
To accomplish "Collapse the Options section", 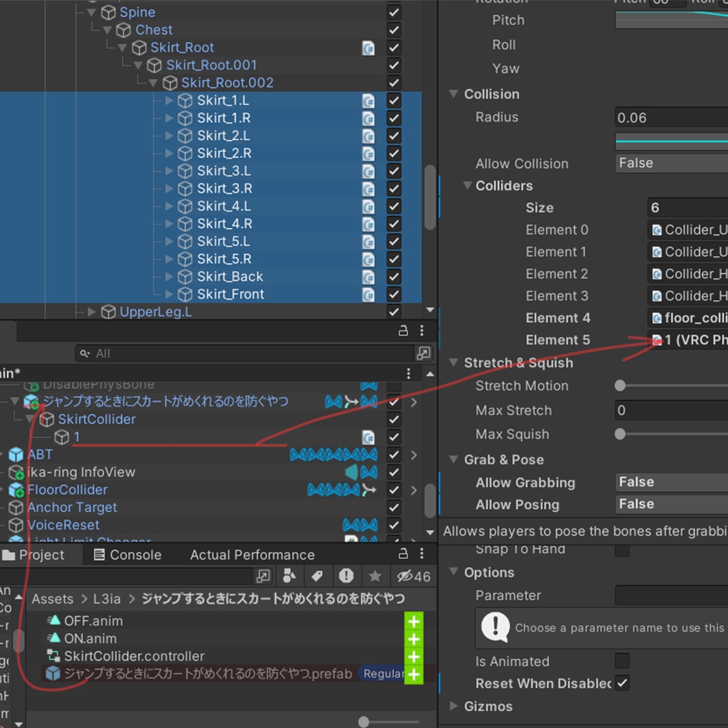I will 454,572.
